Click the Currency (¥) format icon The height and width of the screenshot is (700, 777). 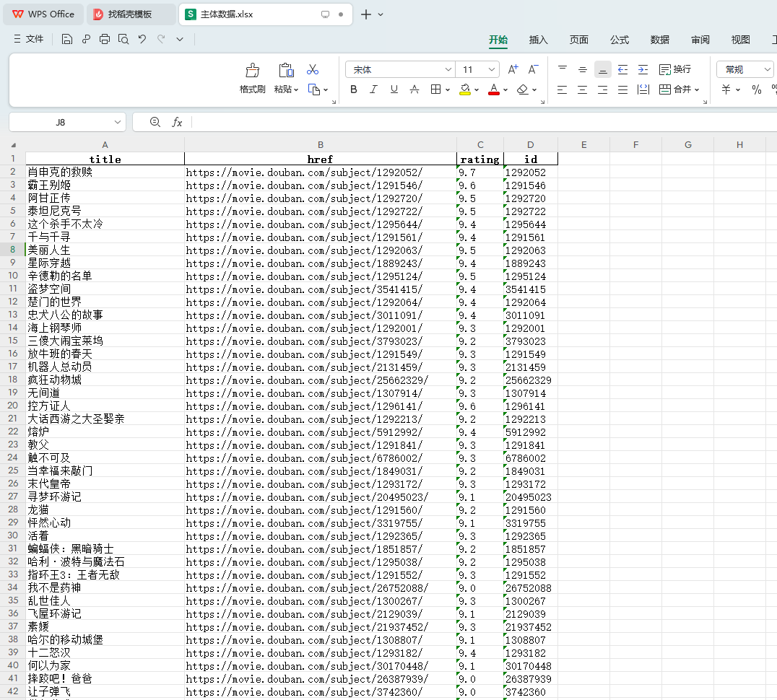726,89
